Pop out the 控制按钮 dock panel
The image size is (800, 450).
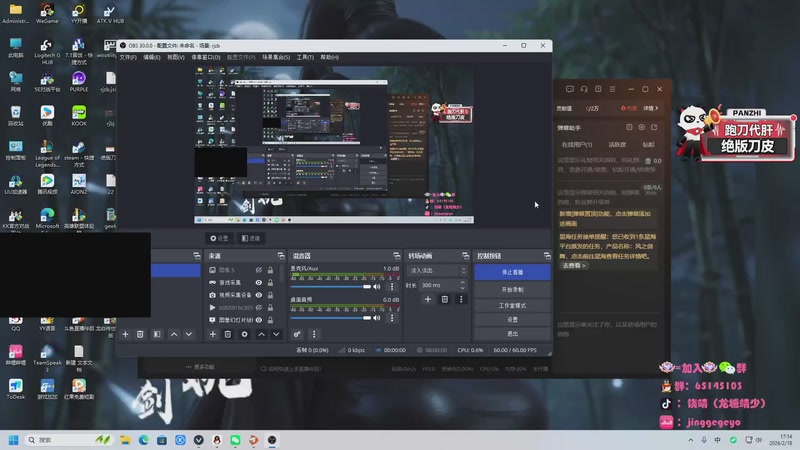(x=547, y=256)
